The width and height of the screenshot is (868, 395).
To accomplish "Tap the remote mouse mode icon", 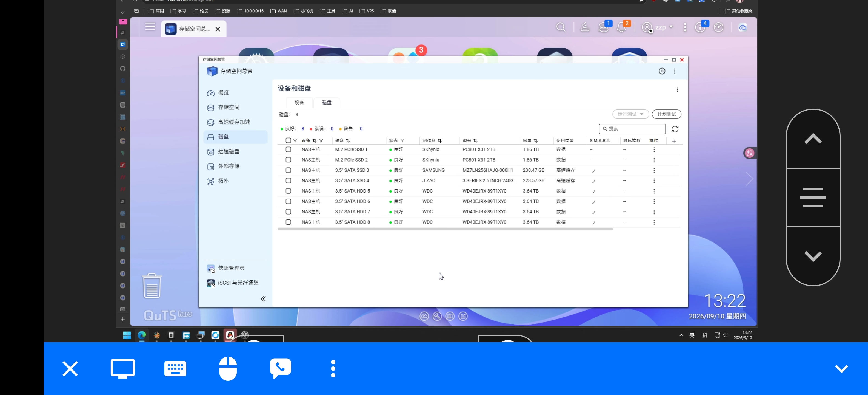I will pyautogui.click(x=228, y=368).
